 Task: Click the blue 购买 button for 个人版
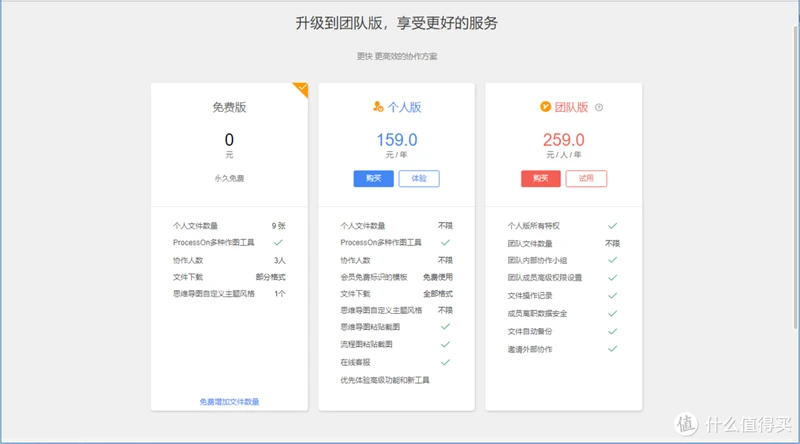(x=373, y=179)
